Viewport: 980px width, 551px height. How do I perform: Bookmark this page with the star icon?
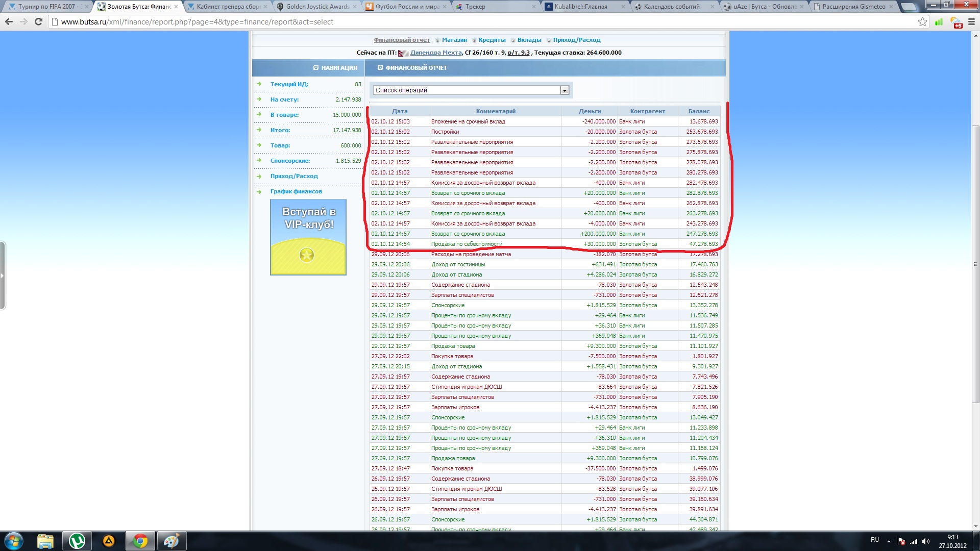click(922, 22)
